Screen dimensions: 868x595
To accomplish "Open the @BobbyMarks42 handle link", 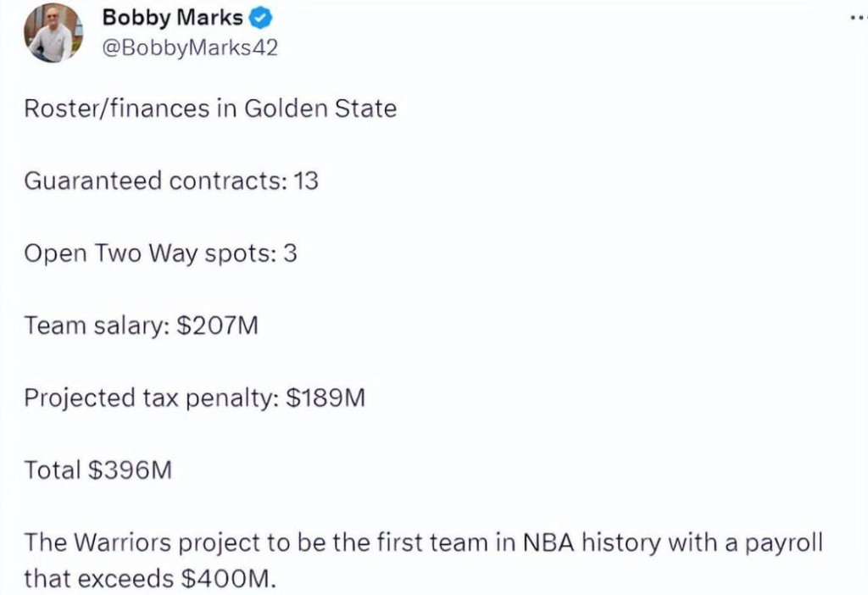I will 190,48.
